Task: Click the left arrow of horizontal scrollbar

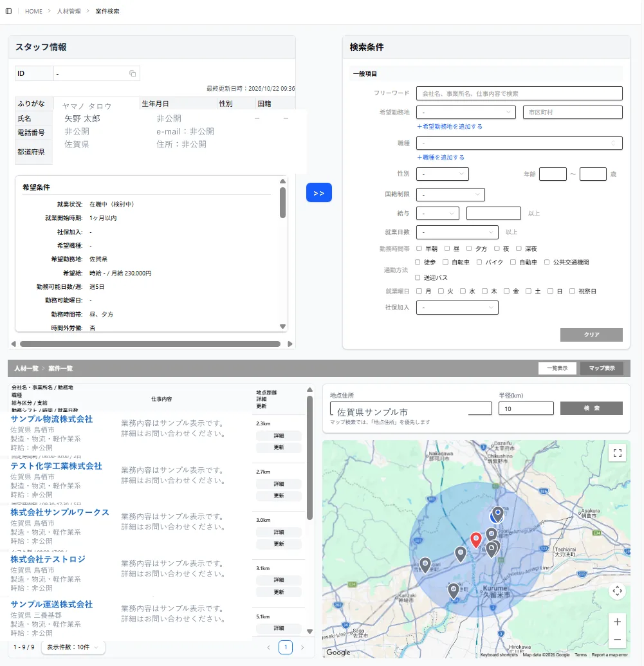Action: pos(14,344)
